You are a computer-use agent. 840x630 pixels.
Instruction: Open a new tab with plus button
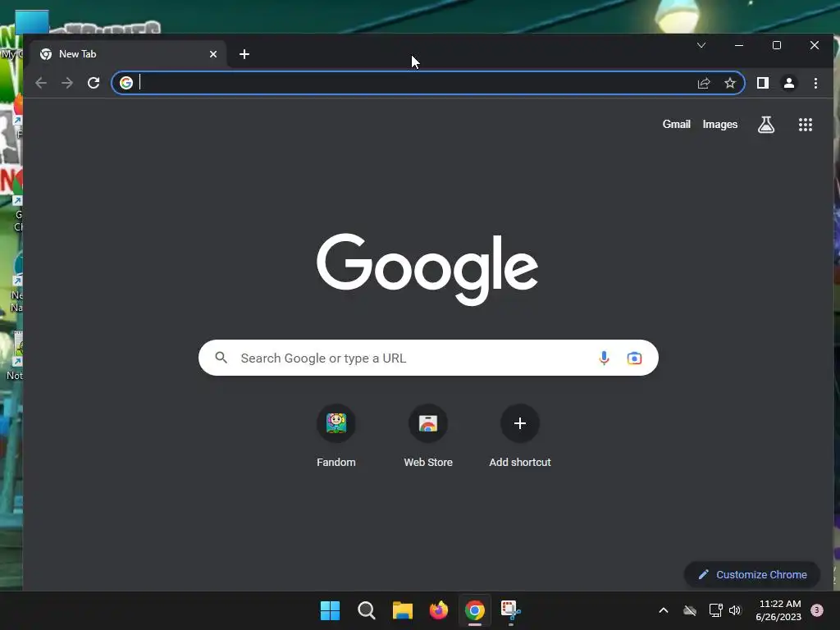(x=244, y=54)
